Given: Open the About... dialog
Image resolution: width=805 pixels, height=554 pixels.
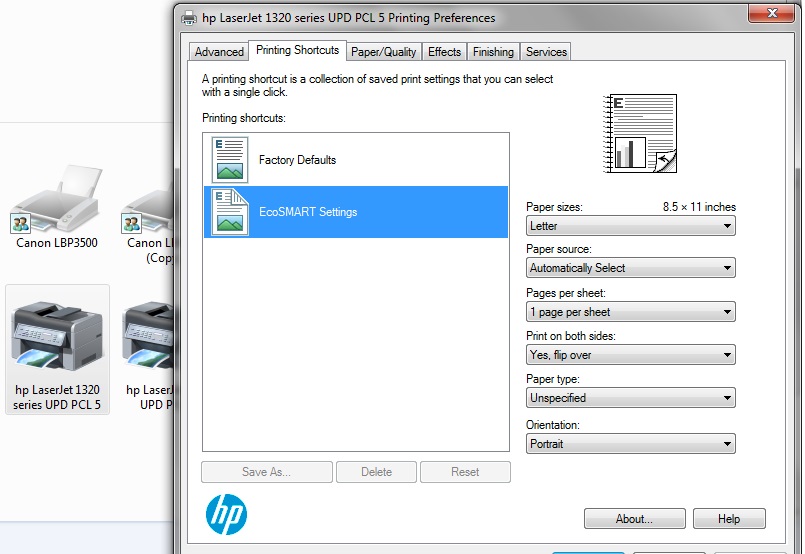Looking at the screenshot, I should pos(635,519).
